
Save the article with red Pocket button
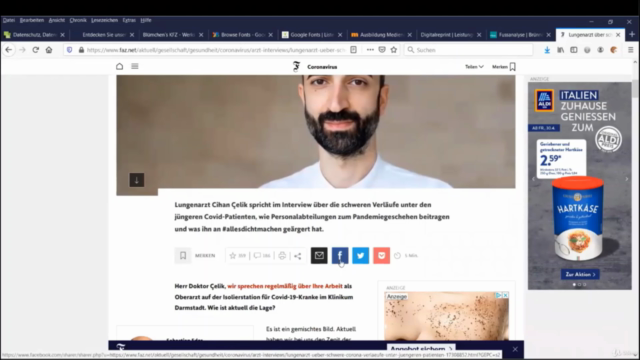click(382, 256)
